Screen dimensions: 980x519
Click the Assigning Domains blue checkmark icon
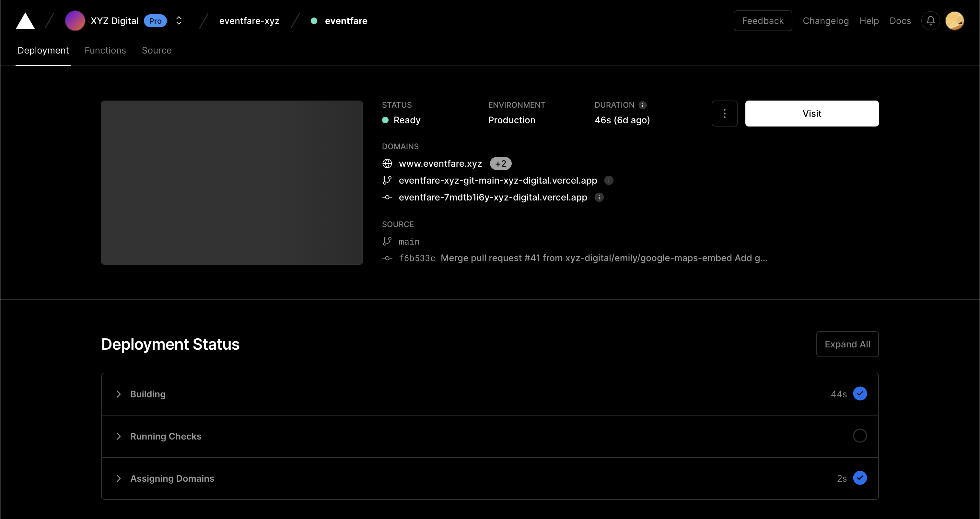860,478
